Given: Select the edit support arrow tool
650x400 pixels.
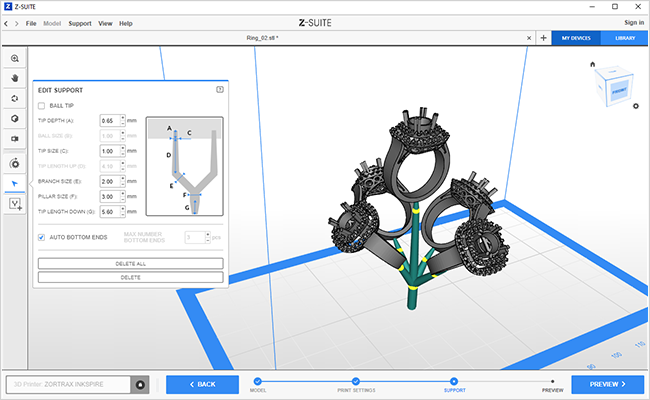Looking at the screenshot, I should click(x=15, y=184).
